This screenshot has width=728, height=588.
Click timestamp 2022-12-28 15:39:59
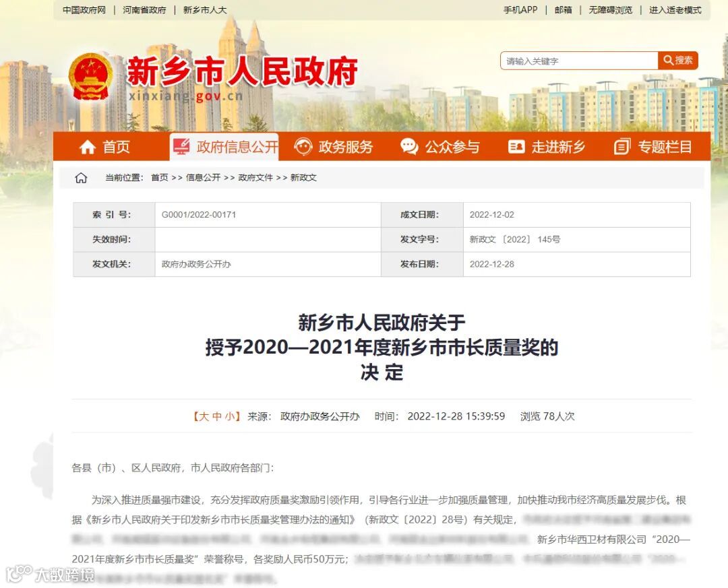click(456, 416)
